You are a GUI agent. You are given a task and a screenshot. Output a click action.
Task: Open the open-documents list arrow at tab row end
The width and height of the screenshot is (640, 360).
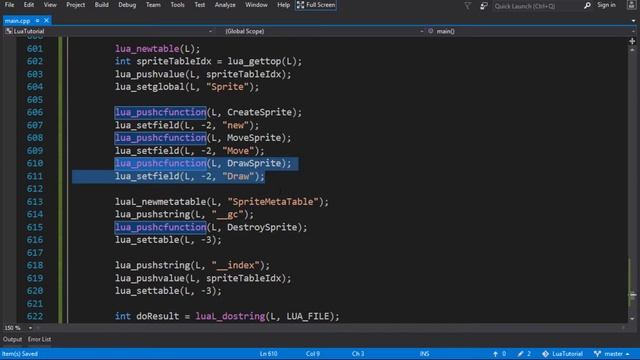click(x=633, y=20)
